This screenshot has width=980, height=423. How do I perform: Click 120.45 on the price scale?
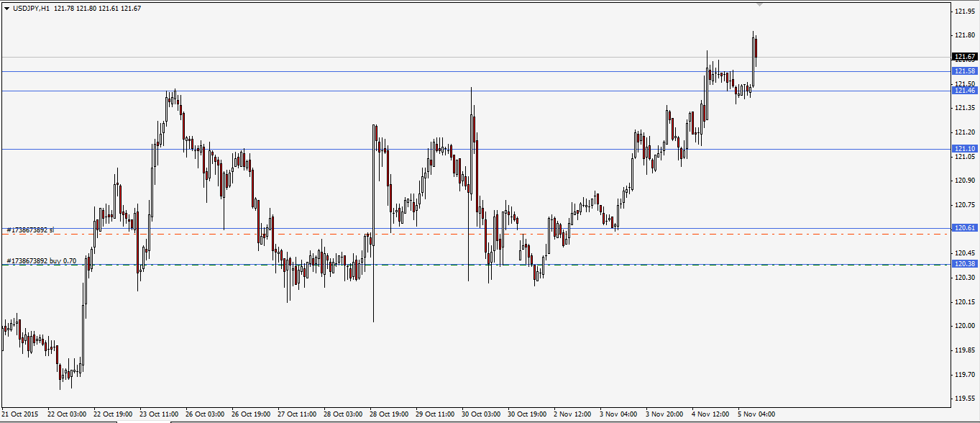coord(965,253)
